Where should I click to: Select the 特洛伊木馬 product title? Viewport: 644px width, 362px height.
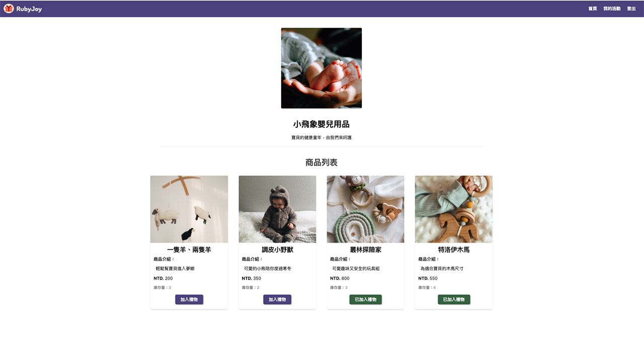click(x=454, y=250)
